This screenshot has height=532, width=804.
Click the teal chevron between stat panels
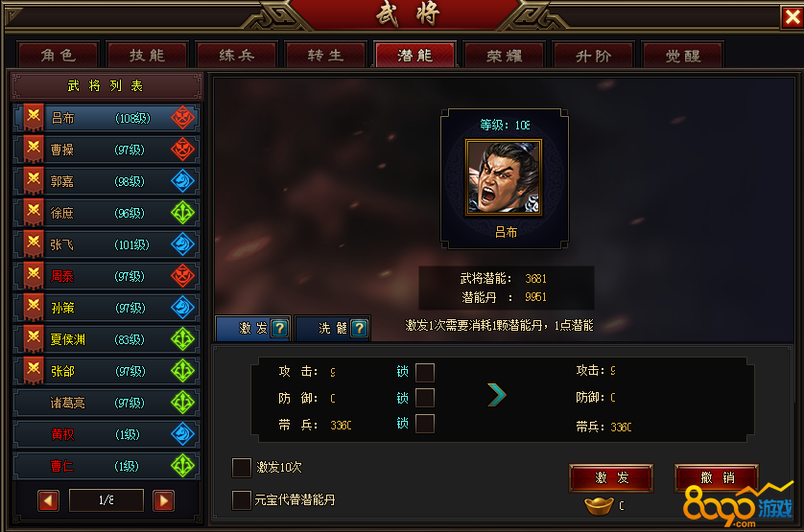pyautogui.click(x=496, y=395)
